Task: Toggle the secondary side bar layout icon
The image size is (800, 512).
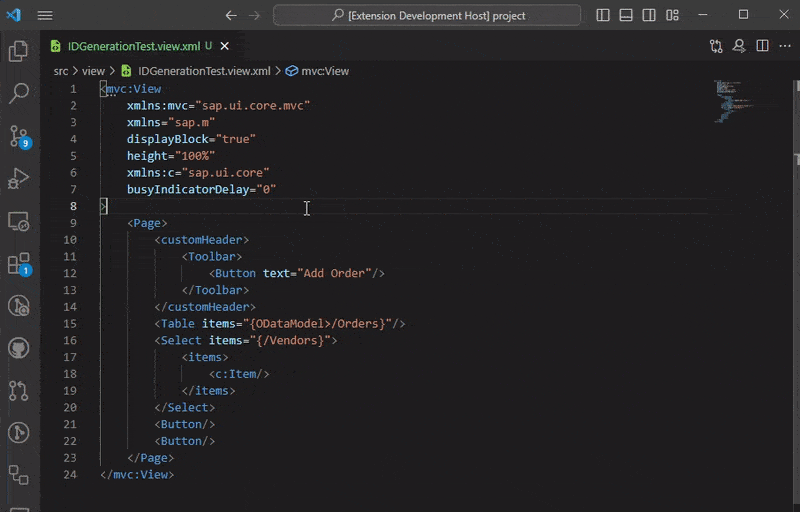Action: [x=649, y=15]
